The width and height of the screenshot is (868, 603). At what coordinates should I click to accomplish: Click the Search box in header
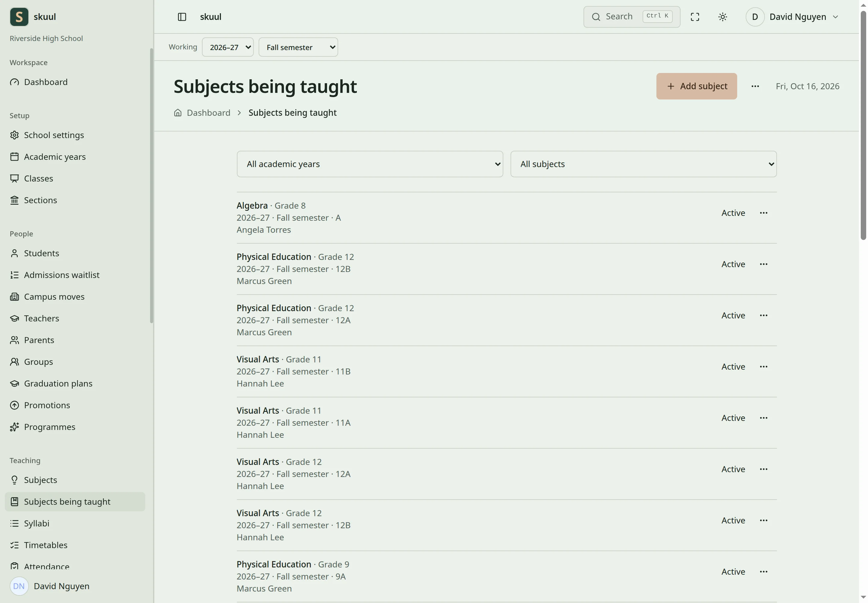[631, 17]
